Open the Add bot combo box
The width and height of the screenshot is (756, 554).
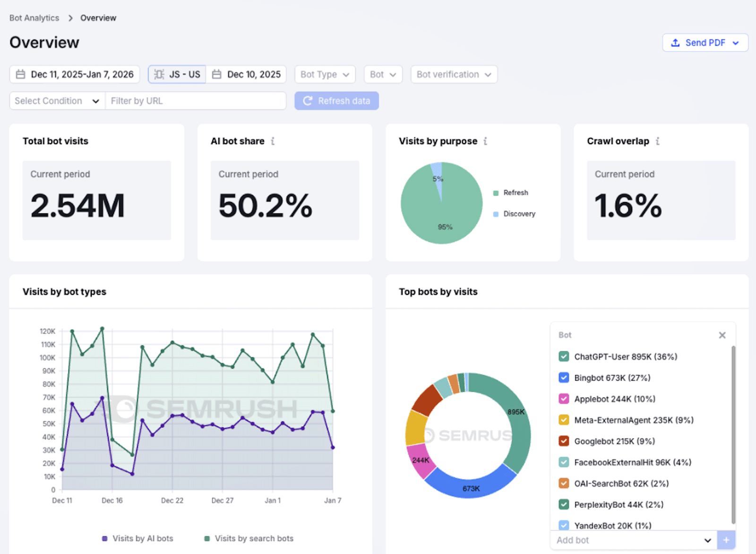coord(634,540)
